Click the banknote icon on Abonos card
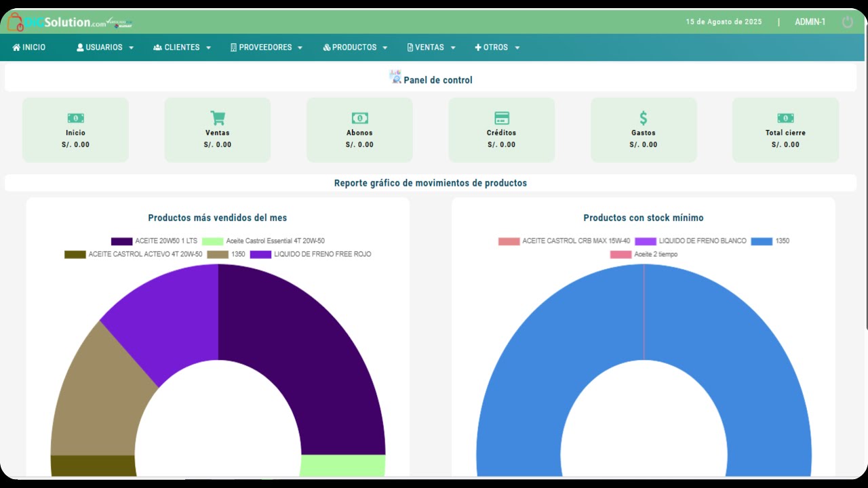The image size is (868, 488). [x=359, y=118]
